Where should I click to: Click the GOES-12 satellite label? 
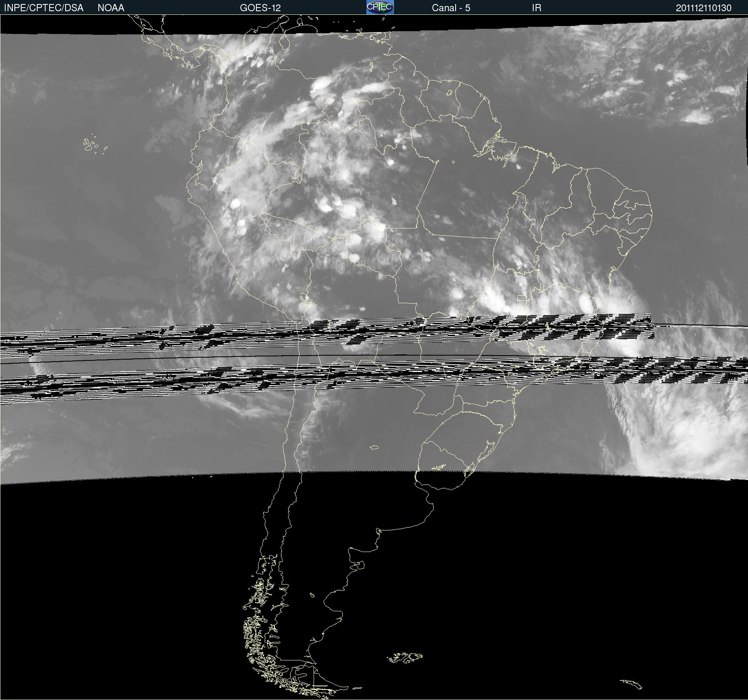coord(260,8)
